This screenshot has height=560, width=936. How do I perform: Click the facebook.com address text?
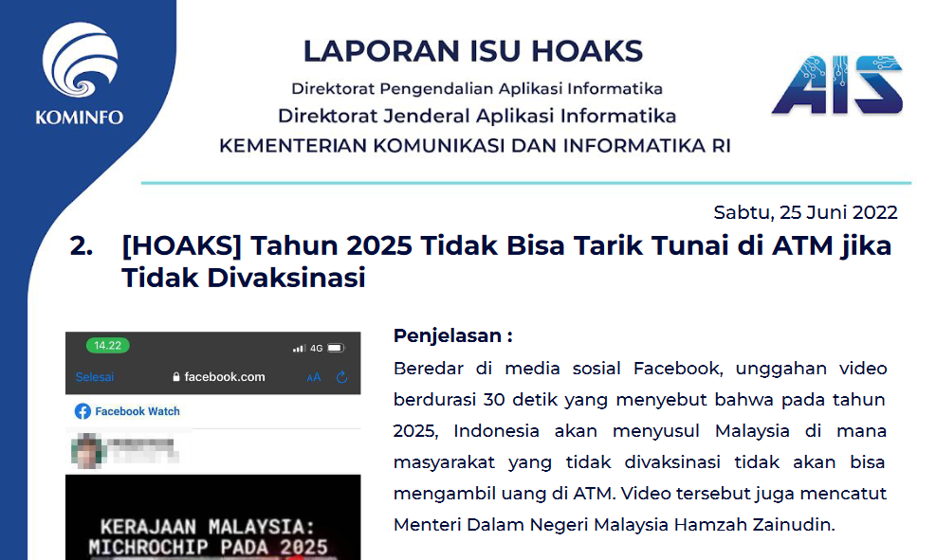tap(225, 377)
